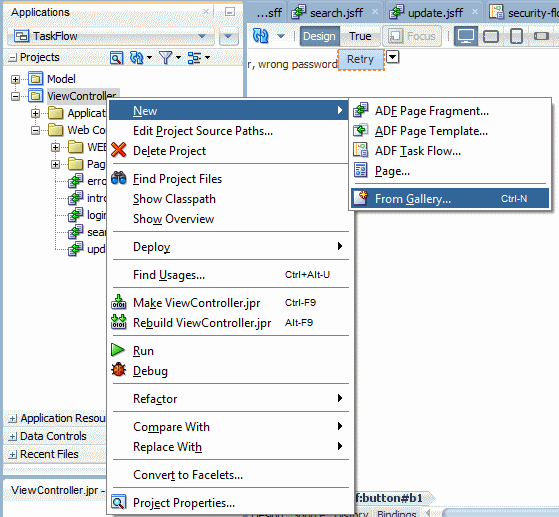Minimize the Applications panel

tap(230, 12)
